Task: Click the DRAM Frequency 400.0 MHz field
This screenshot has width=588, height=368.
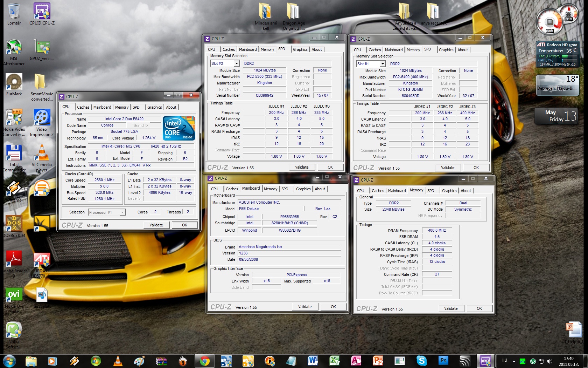Action: (437, 230)
